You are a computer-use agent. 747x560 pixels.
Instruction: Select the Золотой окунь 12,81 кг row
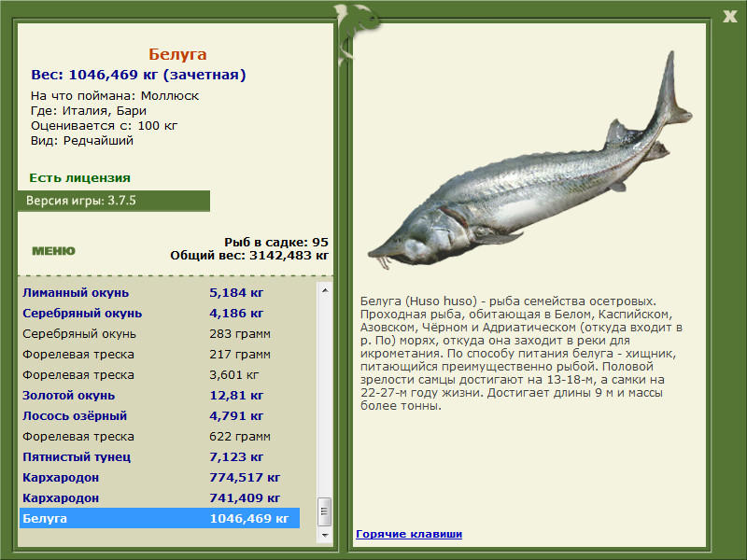tap(160, 395)
